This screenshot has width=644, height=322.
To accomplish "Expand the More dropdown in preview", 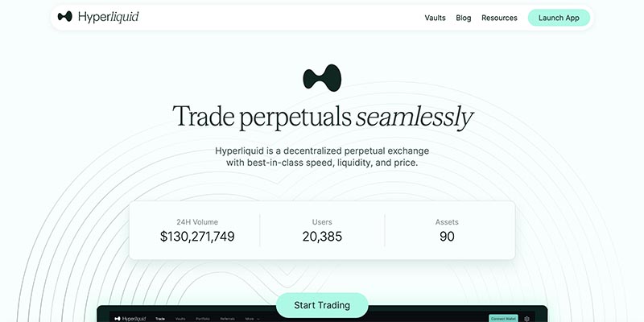I will (252, 319).
